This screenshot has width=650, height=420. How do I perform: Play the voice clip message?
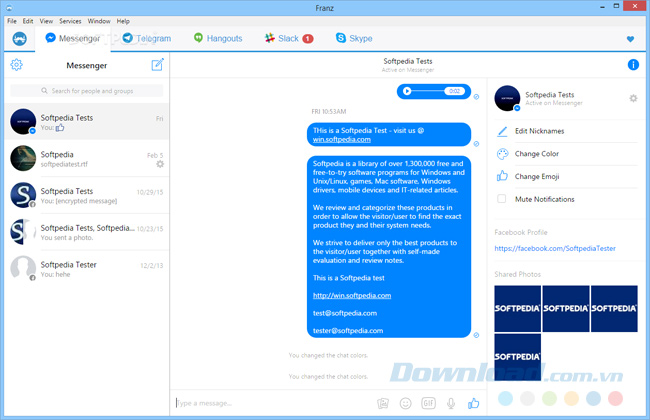pyautogui.click(x=407, y=91)
